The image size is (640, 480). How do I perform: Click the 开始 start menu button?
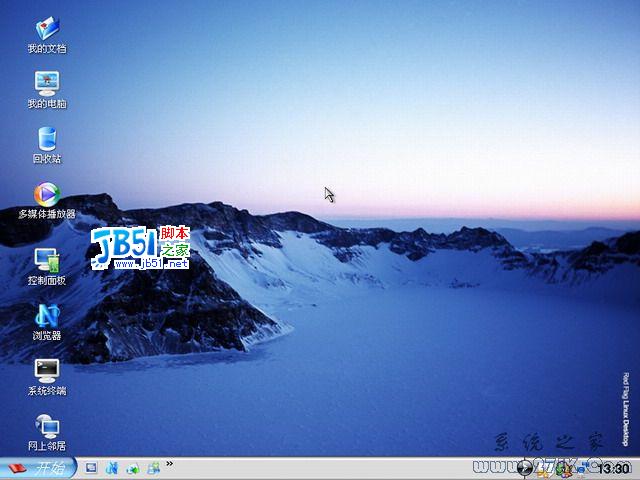(37, 468)
